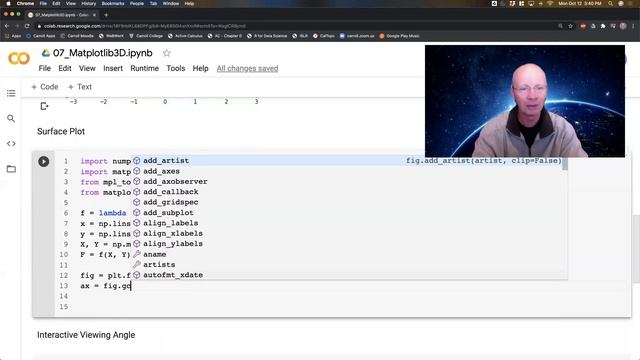Open the Insert menu in Colab
This screenshot has height=360, width=640.
(113, 68)
